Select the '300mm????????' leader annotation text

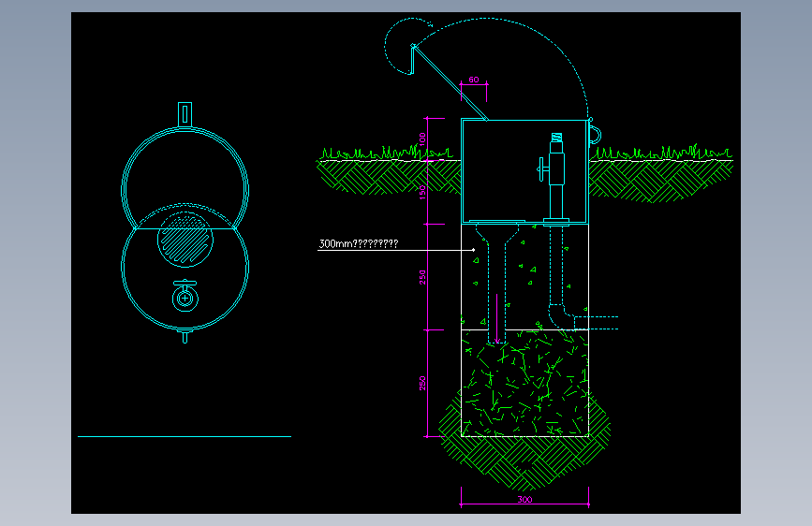click(x=359, y=243)
